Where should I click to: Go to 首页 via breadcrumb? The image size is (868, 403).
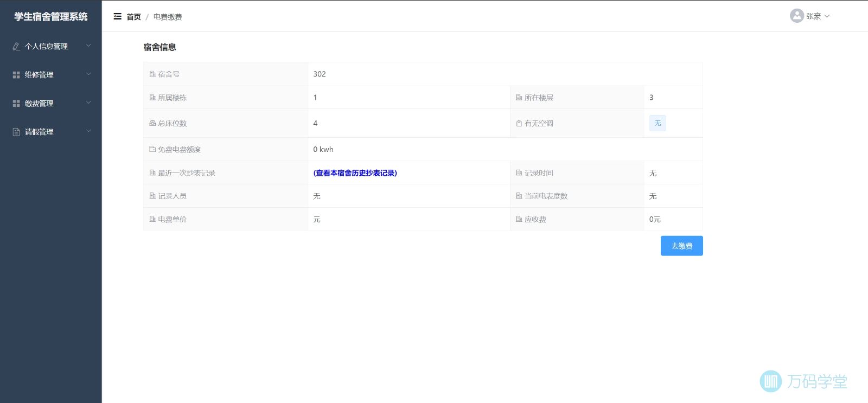(133, 17)
